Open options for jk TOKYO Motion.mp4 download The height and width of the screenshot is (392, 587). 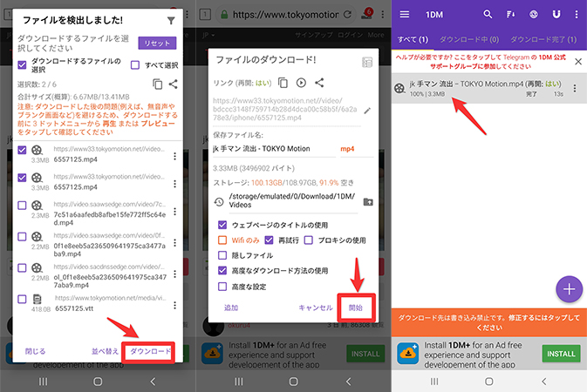(x=575, y=88)
